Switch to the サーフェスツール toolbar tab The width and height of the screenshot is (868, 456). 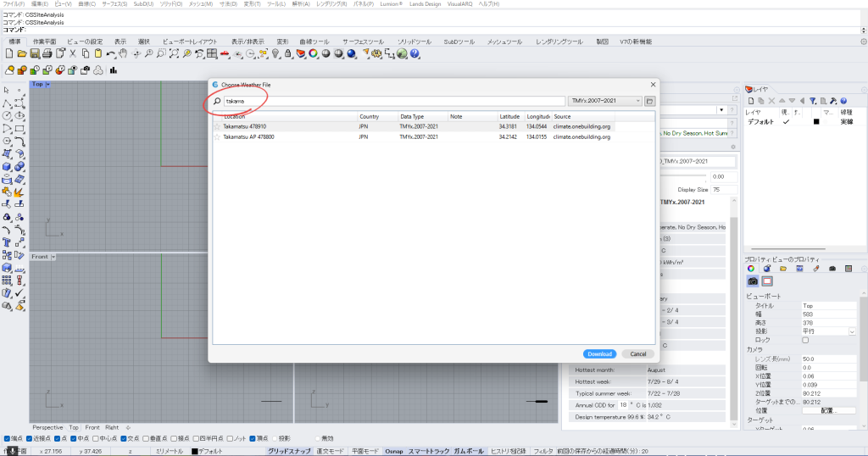tap(363, 42)
